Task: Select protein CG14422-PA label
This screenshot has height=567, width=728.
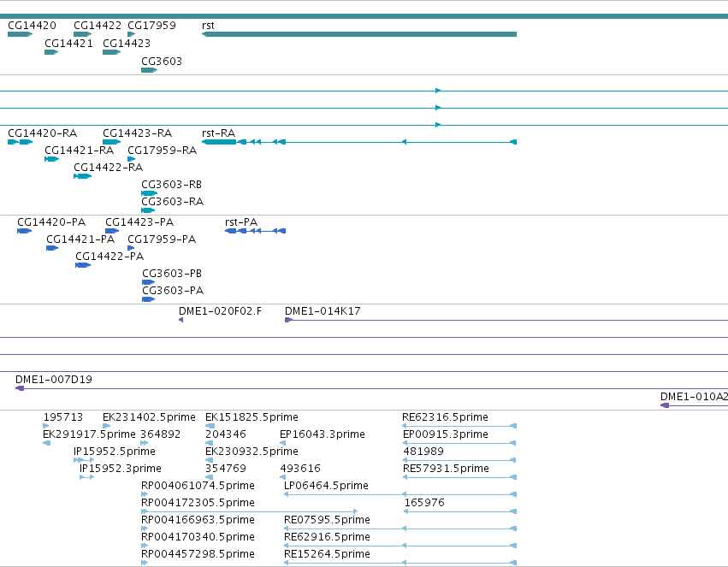Action: tap(109, 257)
